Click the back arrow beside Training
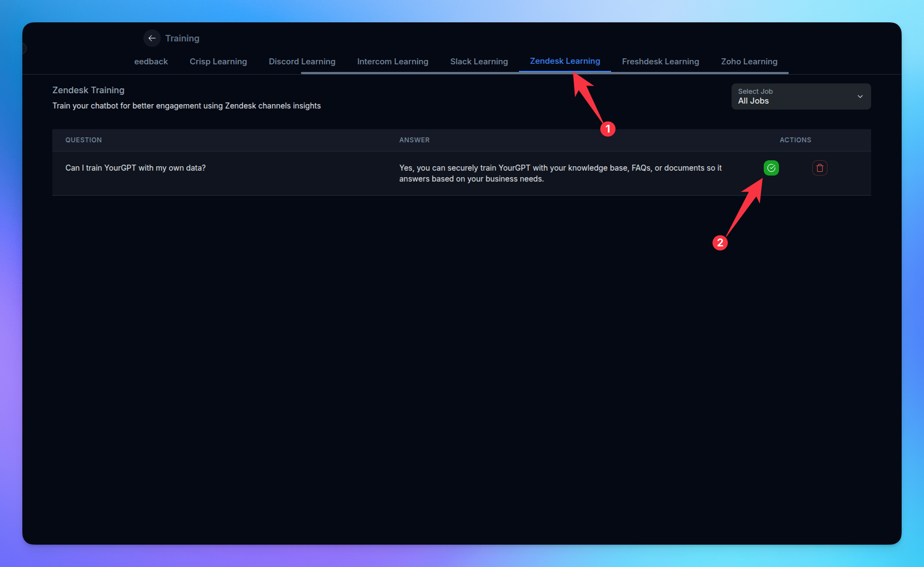Screen dimensions: 924x567 152,38
